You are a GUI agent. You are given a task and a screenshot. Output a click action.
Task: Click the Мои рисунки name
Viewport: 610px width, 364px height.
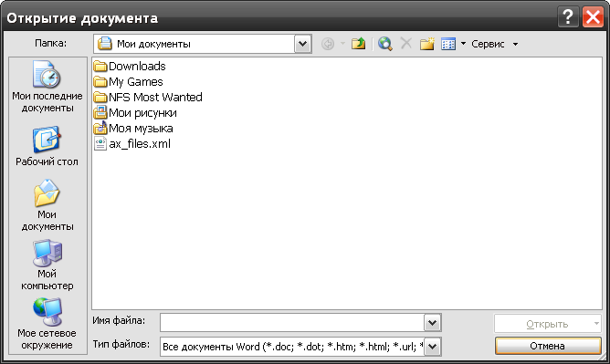[142, 113]
